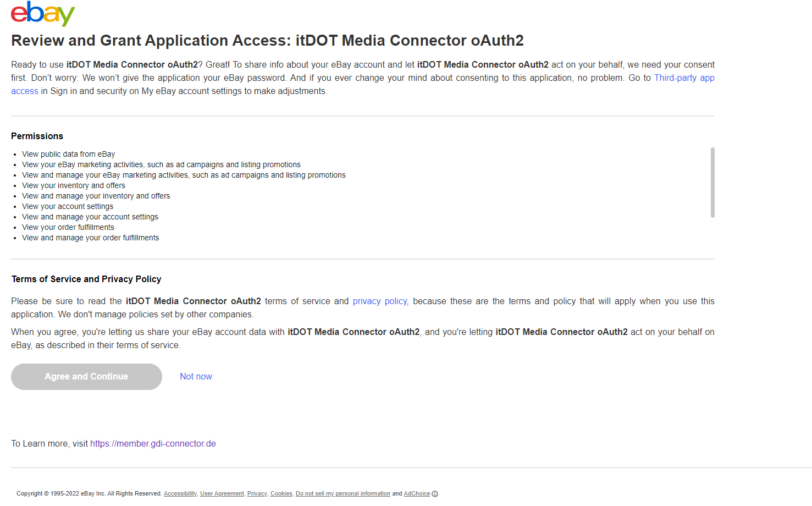Click the Permissions section heading
Screen dimensions: 812x506
37,136
